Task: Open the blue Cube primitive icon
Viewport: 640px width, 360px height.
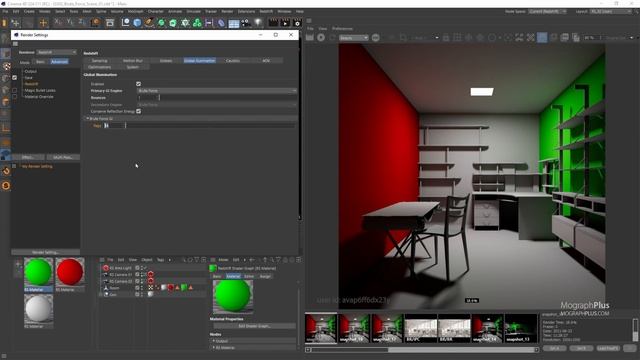Action: coord(138,22)
